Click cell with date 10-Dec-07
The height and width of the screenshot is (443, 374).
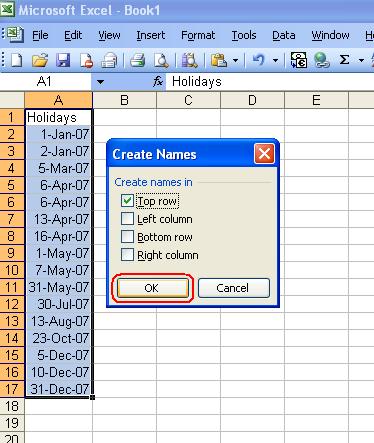click(x=58, y=372)
